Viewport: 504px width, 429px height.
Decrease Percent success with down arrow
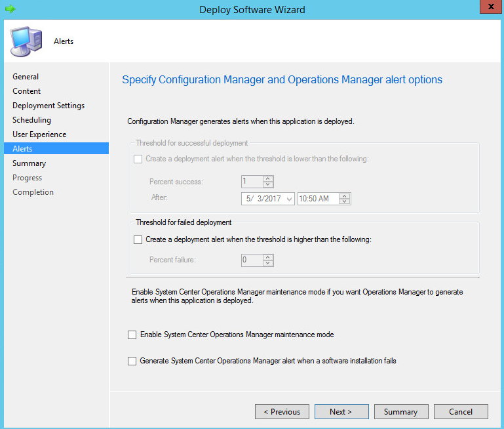coord(268,184)
